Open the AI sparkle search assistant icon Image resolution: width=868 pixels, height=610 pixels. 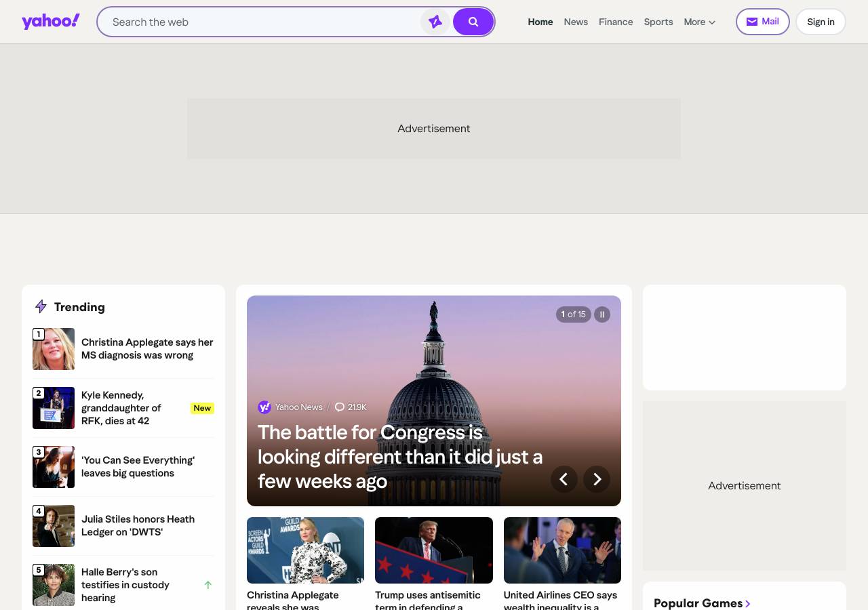click(435, 22)
